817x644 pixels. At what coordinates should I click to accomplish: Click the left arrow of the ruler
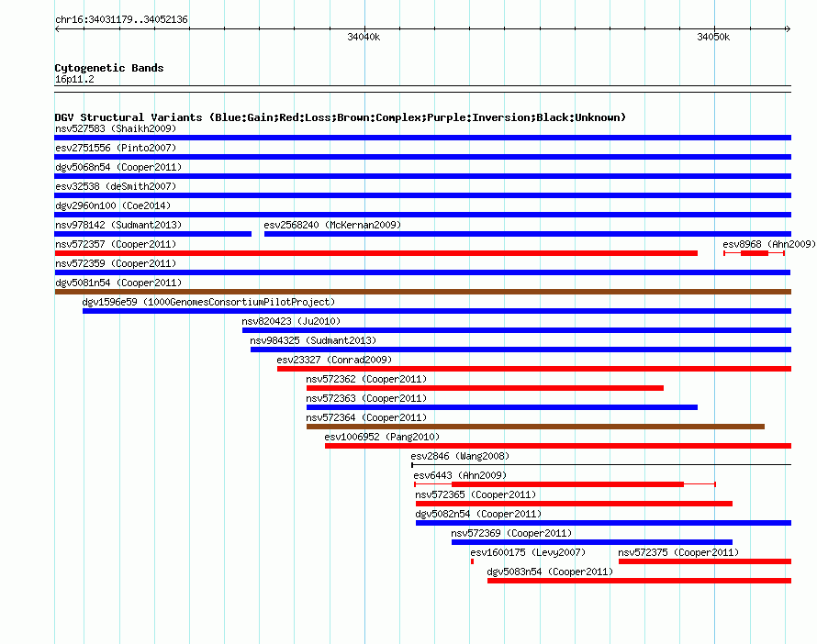coord(57,29)
